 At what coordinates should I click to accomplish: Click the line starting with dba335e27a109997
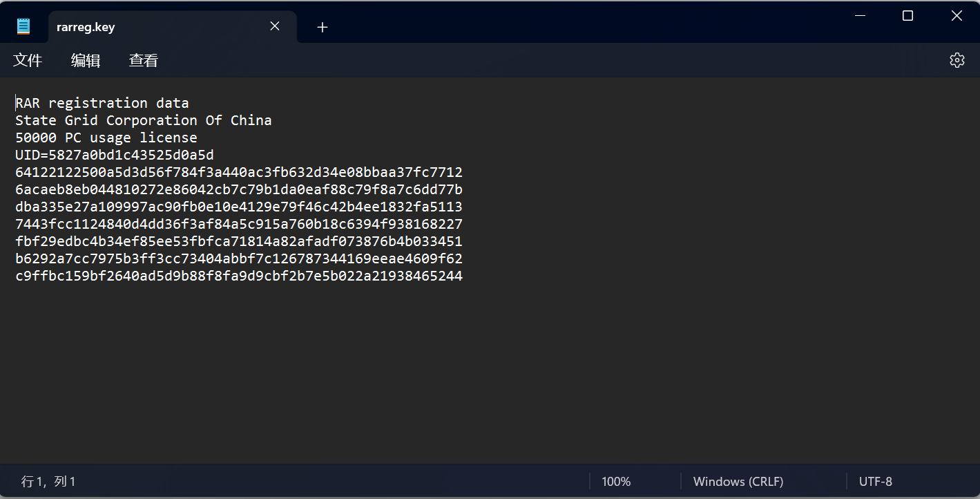tap(239, 207)
